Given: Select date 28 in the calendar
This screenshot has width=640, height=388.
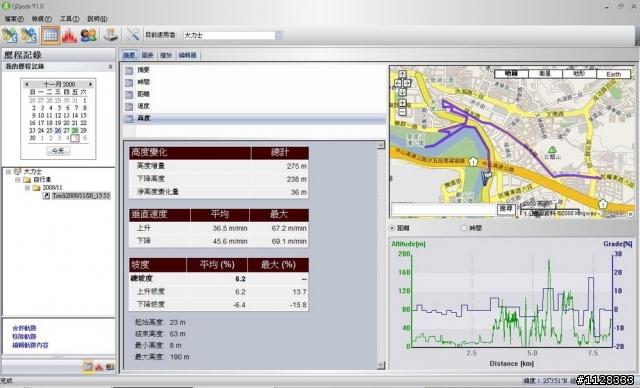Looking at the screenshot, I should tap(75, 131).
